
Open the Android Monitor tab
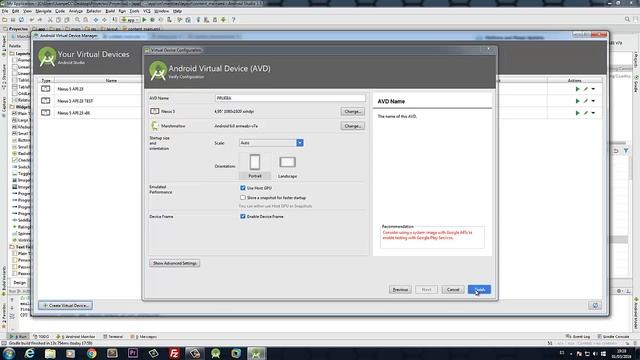(76, 336)
